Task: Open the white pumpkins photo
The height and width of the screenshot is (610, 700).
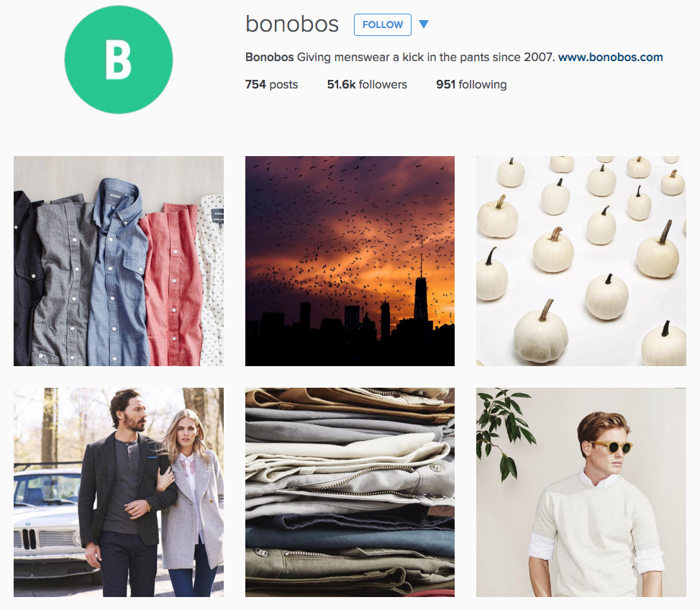Action: [x=581, y=261]
